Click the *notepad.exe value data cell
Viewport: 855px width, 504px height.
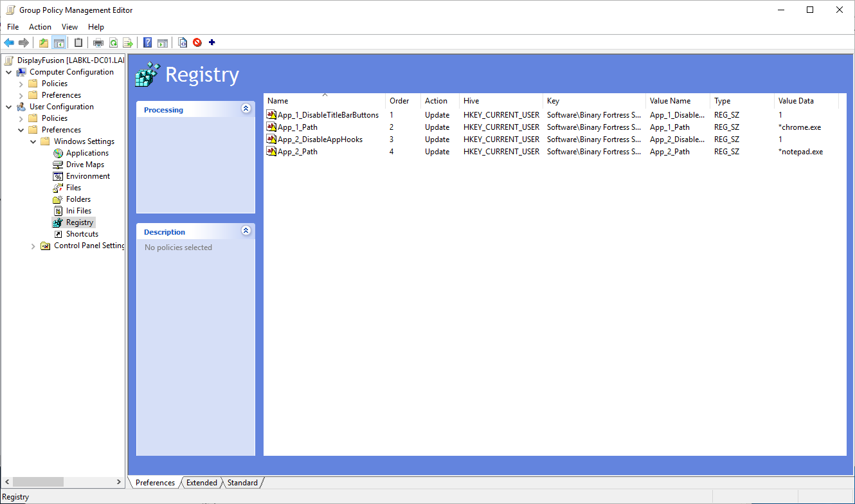click(801, 152)
